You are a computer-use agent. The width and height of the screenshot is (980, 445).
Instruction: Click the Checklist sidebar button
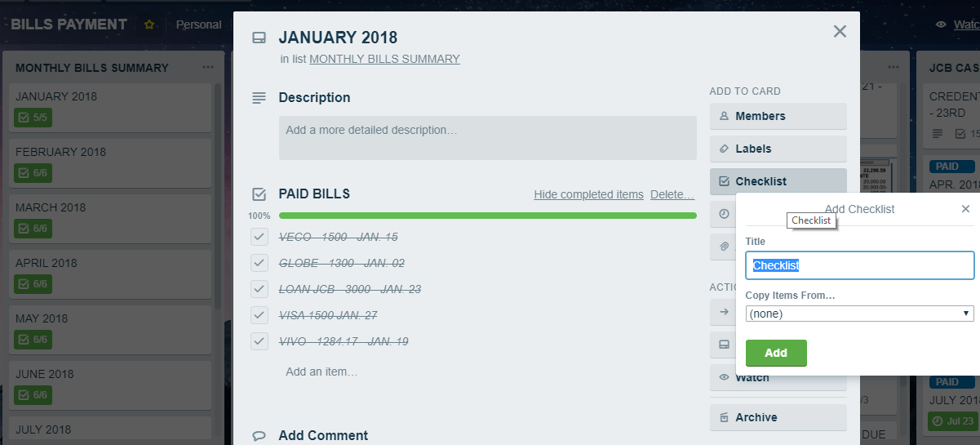pyautogui.click(x=778, y=181)
